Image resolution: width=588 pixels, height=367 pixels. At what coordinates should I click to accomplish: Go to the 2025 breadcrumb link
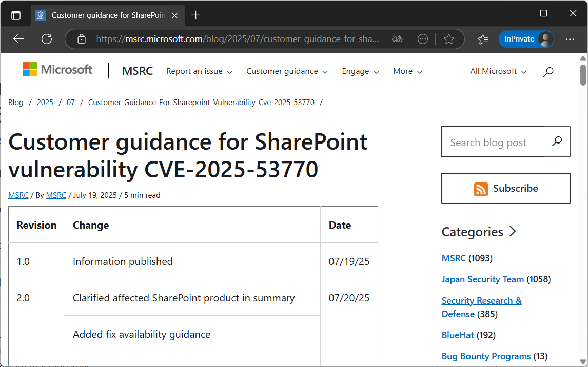45,102
